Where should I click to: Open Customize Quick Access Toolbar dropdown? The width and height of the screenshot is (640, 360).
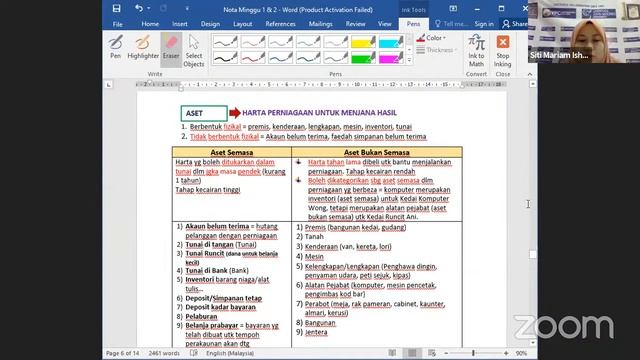[x=187, y=9]
